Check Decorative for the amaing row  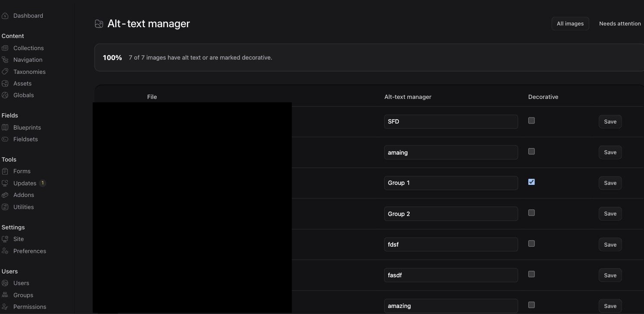(531, 151)
